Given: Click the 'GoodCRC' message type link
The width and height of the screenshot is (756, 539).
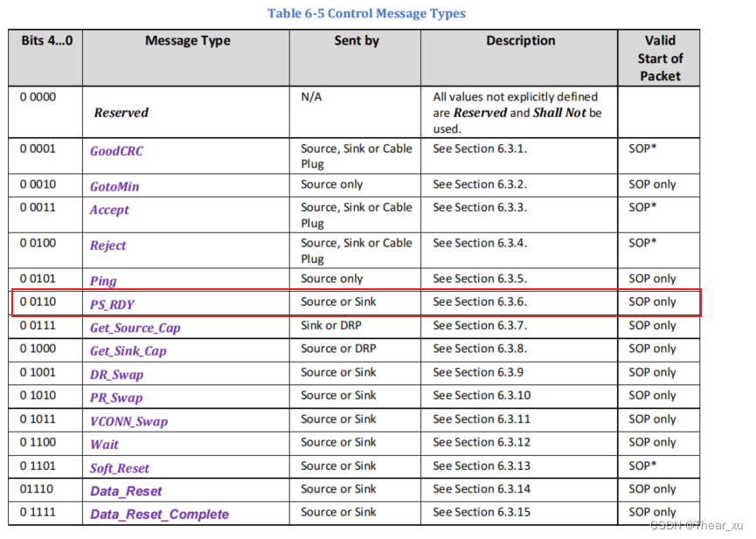Looking at the screenshot, I should click(116, 151).
